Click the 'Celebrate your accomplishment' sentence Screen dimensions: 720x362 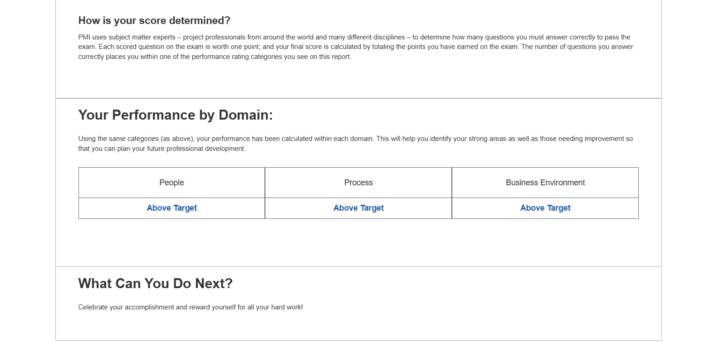191,307
